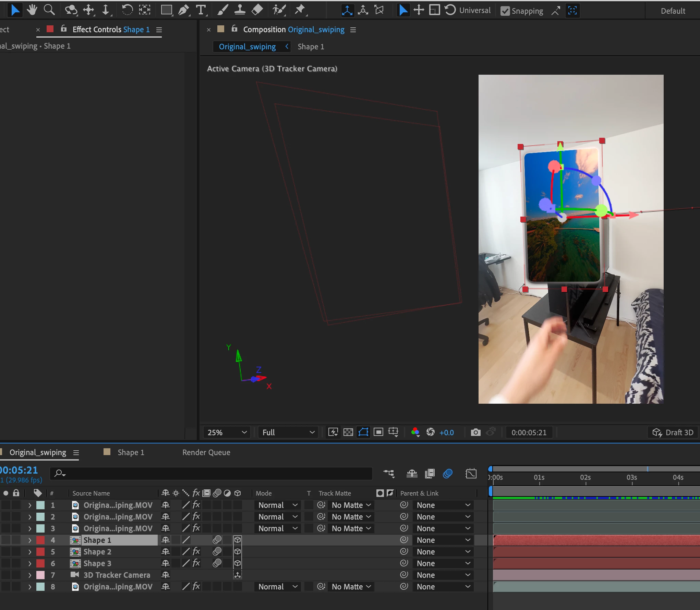This screenshot has height=610, width=700.
Task: Open the 25% magnification dropdown
Action: [227, 432]
